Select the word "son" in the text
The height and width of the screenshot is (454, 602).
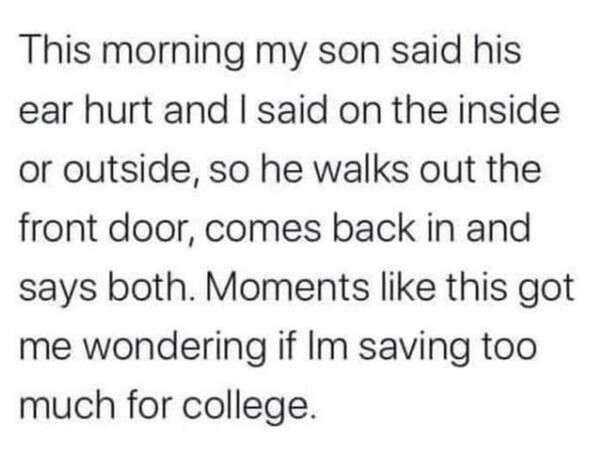pyautogui.click(x=347, y=51)
